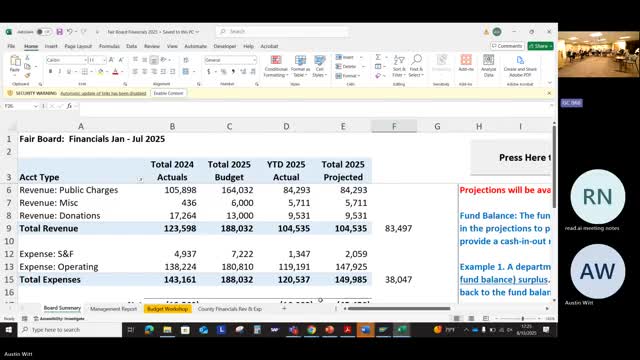Image resolution: width=640 pixels, height=360 pixels.
Task: Toggle bottom vertical alignment
Action: click(153, 60)
